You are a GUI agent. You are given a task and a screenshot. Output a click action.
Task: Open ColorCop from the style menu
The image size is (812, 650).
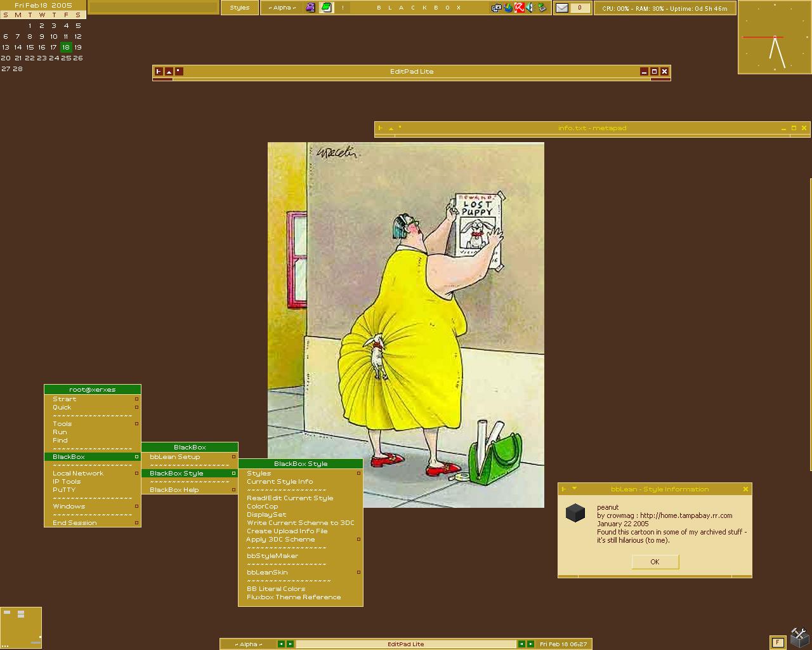coord(301,507)
